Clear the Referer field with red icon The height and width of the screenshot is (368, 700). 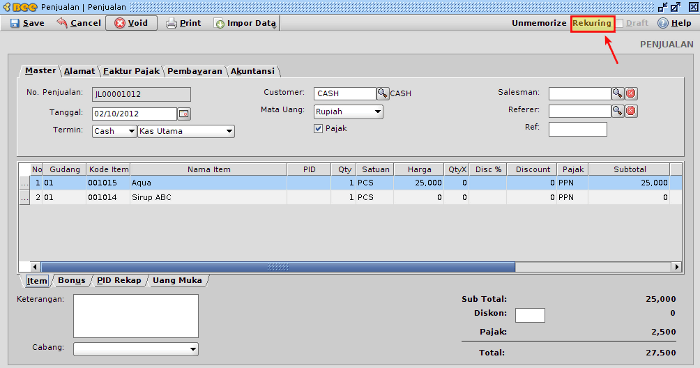631,111
